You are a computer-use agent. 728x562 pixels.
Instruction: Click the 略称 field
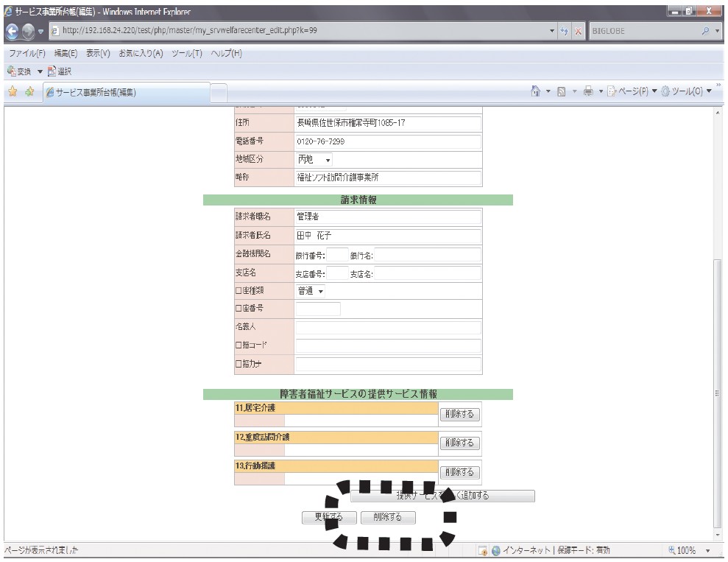[388, 178]
